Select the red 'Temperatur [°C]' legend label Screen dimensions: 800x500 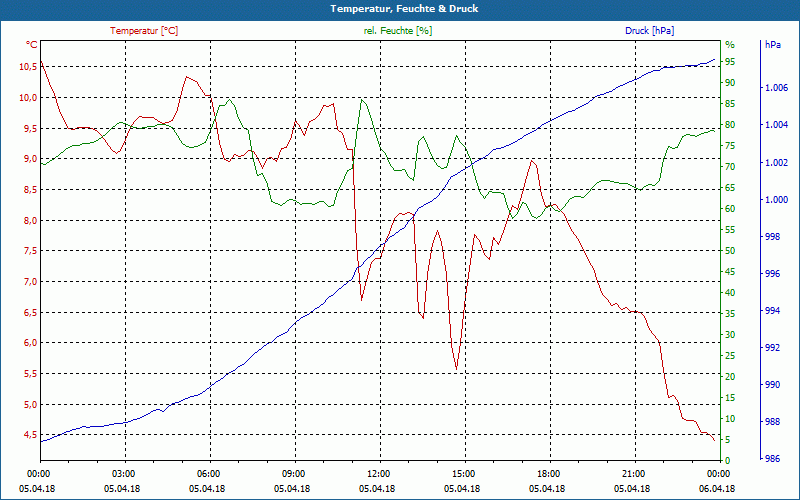tap(144, 31)
